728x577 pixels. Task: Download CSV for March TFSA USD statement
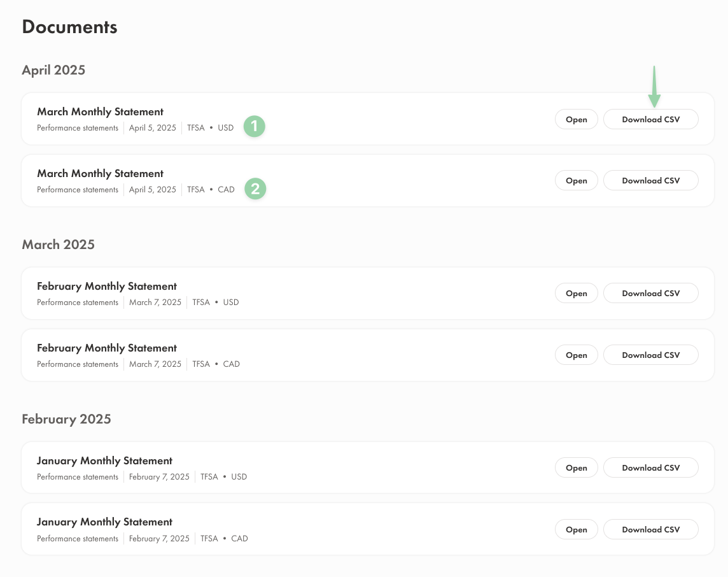tap(650, 119)
